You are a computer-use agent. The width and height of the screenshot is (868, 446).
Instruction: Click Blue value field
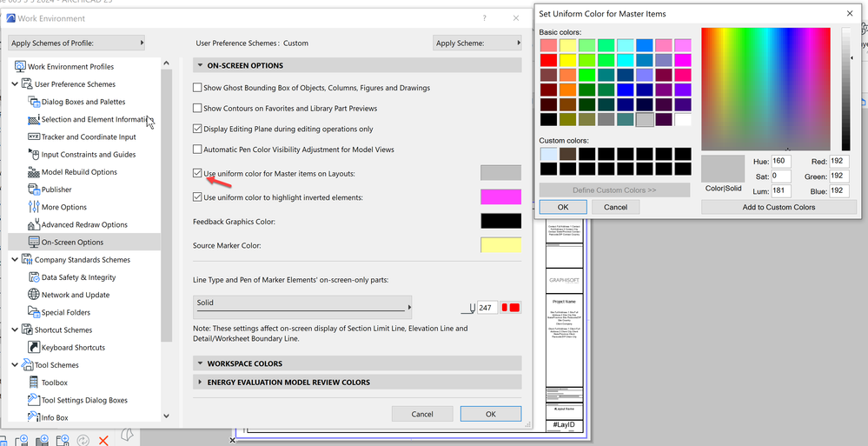point(840,191)
